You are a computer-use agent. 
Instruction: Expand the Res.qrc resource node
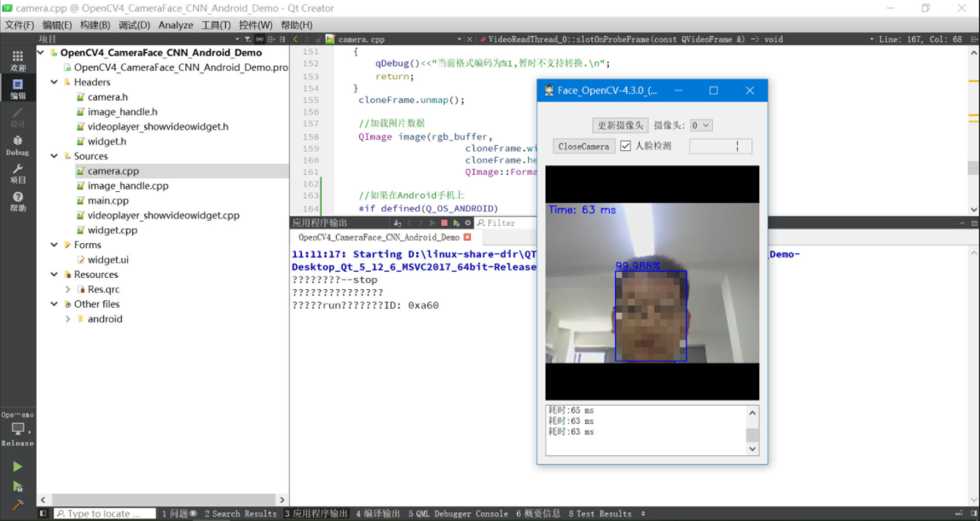(68, 290)
